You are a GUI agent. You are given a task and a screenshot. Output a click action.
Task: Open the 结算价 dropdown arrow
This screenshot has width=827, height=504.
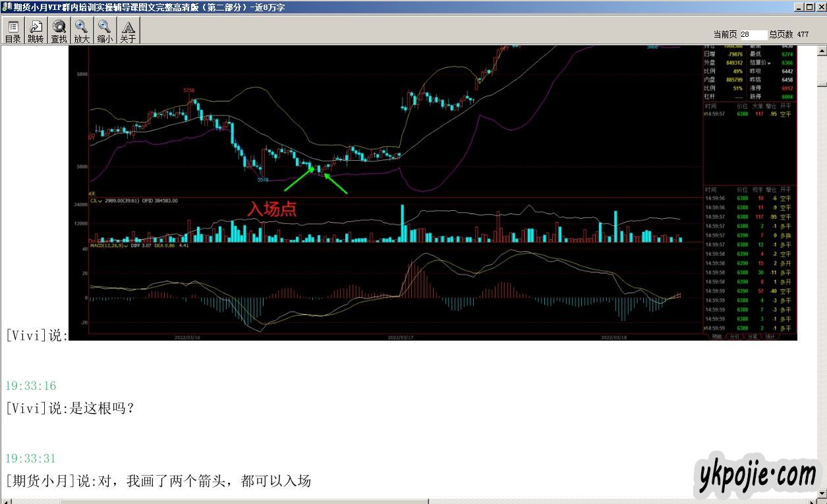pos(768,63)
